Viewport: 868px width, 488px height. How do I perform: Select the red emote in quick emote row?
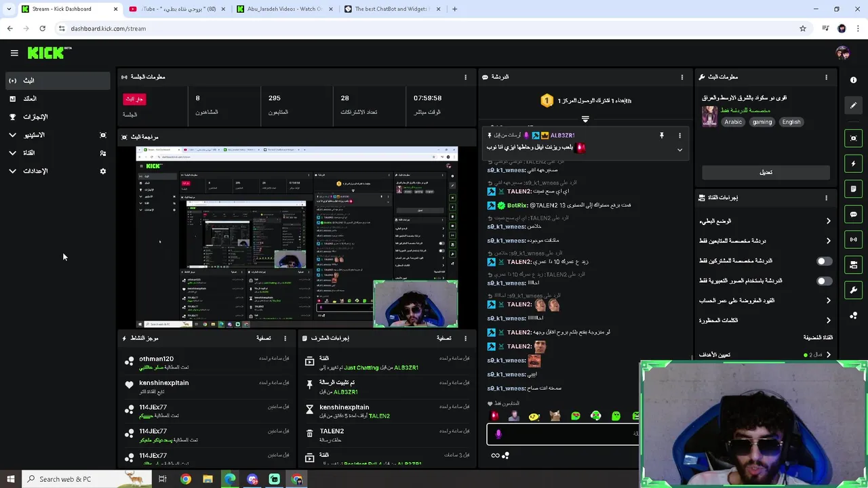pos(494,415)
